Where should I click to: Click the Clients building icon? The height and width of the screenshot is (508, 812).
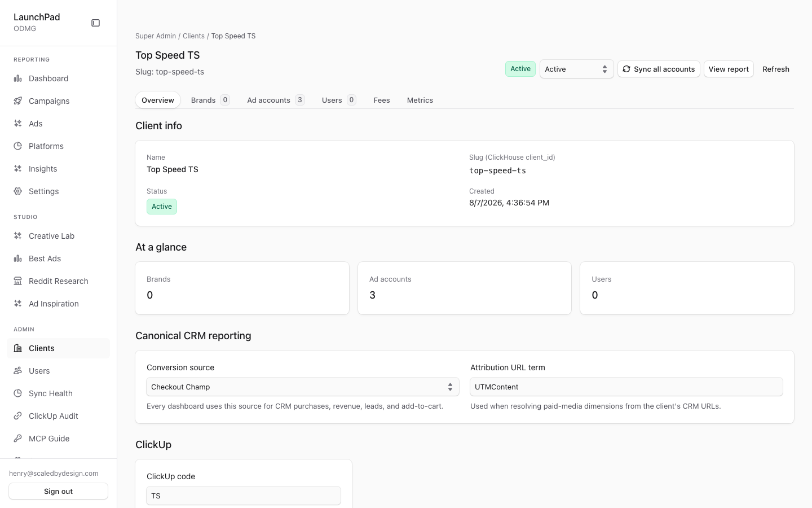point(18,348)
